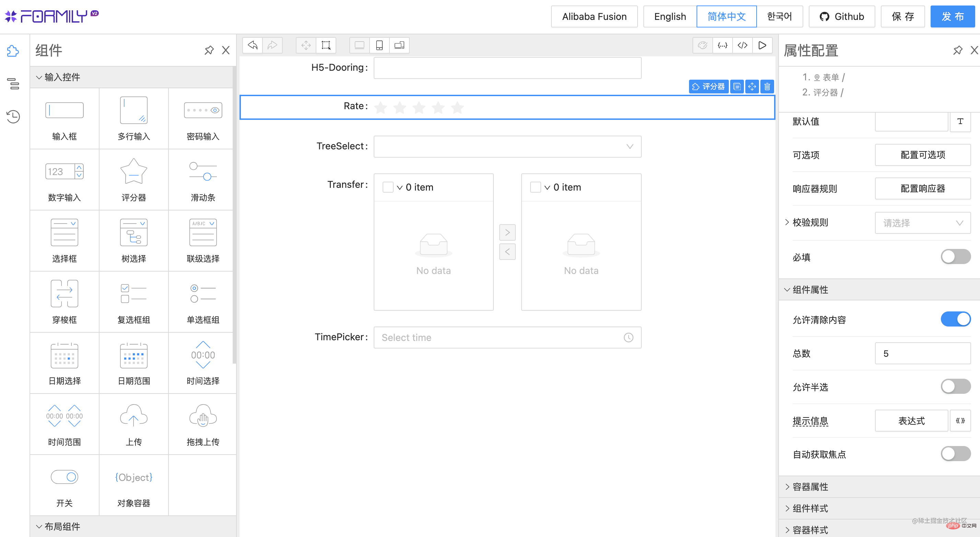This screenshot has height=537, width=980.
Task: Click the 总数 number field
Action: pyautogui.click(x=923, y=354)
